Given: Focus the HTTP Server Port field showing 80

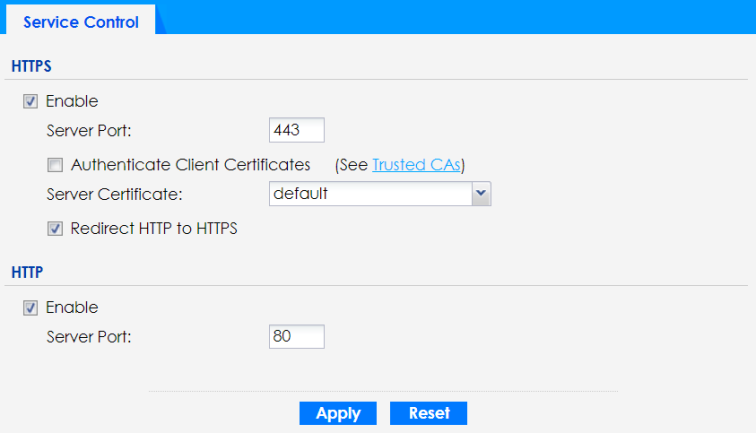Looking at the screenshot, I should [297, 336].
